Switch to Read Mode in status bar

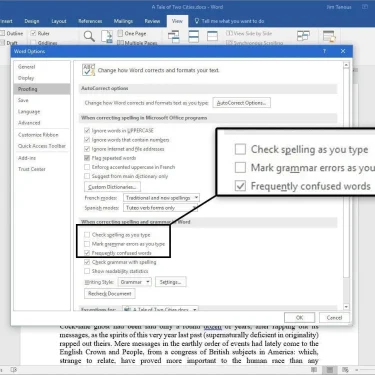pyautogui.click(x=314, y=369)
